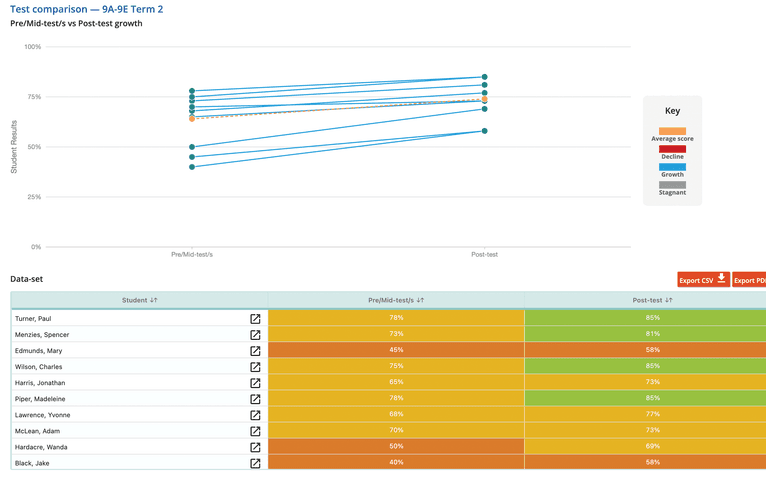Select Lawrence, Yvonne's name cell

click(x=139, y=415)
